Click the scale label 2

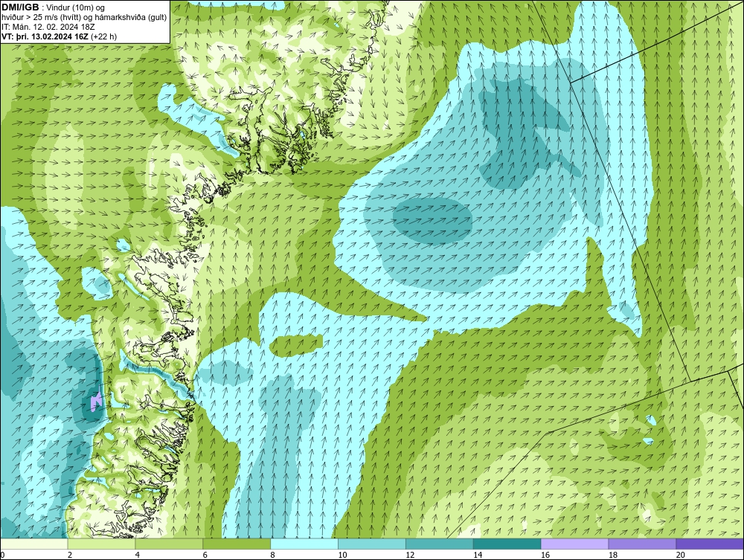(x=70, y=555)
